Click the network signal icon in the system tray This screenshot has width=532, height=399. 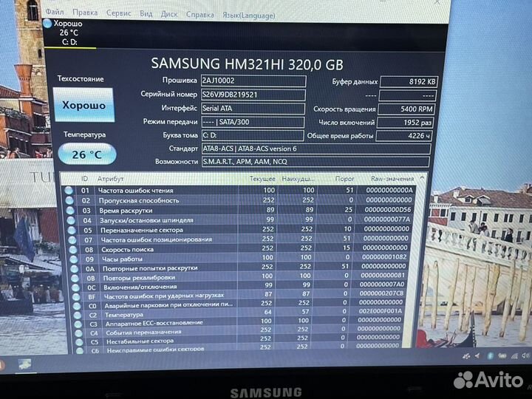pyautogui.click(x=515, y=355)
